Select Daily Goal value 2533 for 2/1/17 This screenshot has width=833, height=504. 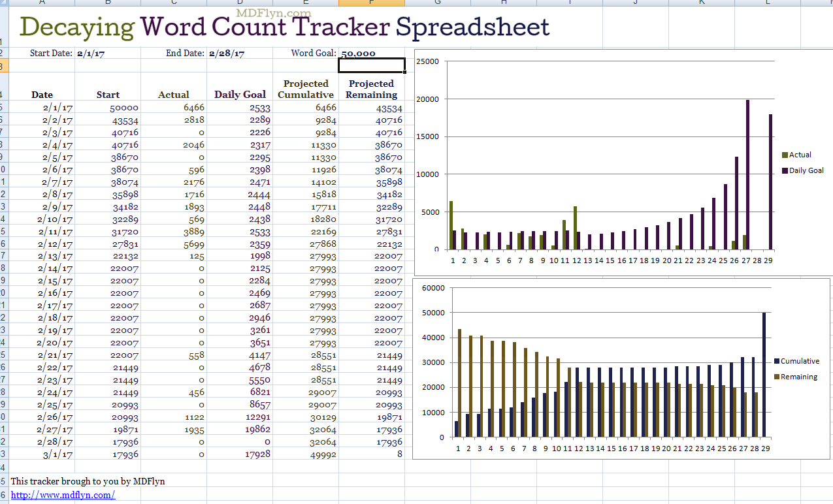point(260,108)
